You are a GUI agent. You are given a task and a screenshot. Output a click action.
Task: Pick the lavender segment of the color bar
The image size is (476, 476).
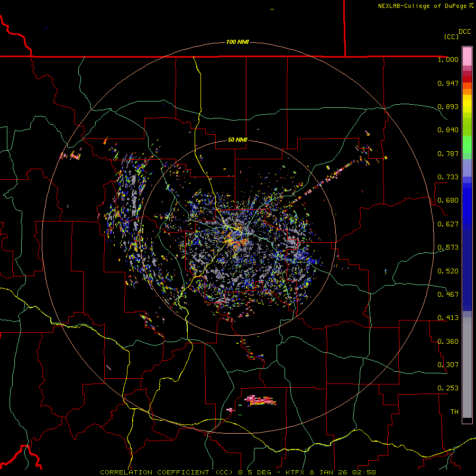pyautogui.click(x=467, y=168)
